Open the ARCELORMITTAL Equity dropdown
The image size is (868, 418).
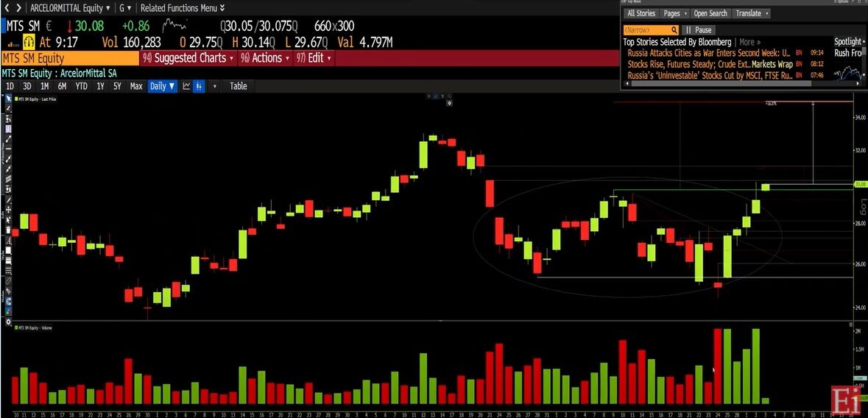click(x=70, y=8)
